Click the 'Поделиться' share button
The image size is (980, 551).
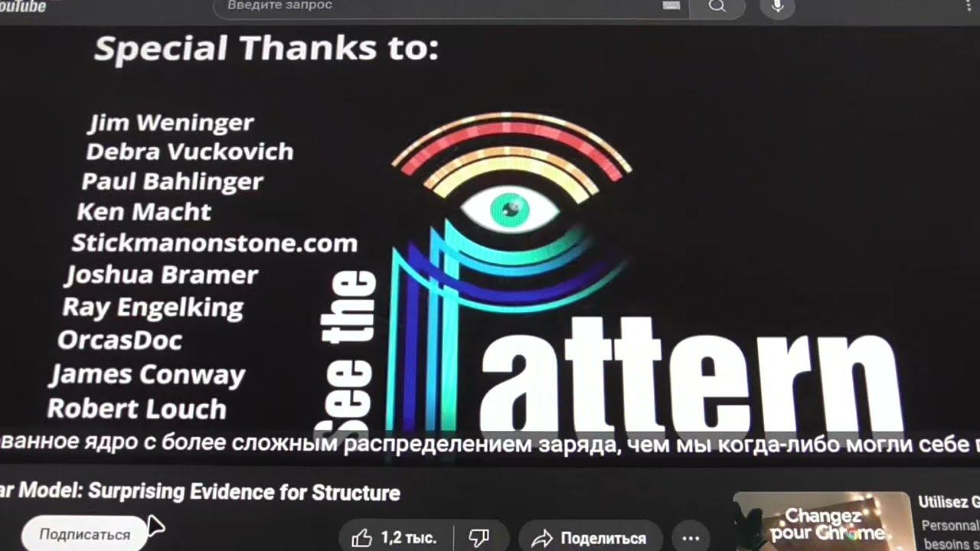(x=591, y=538)
